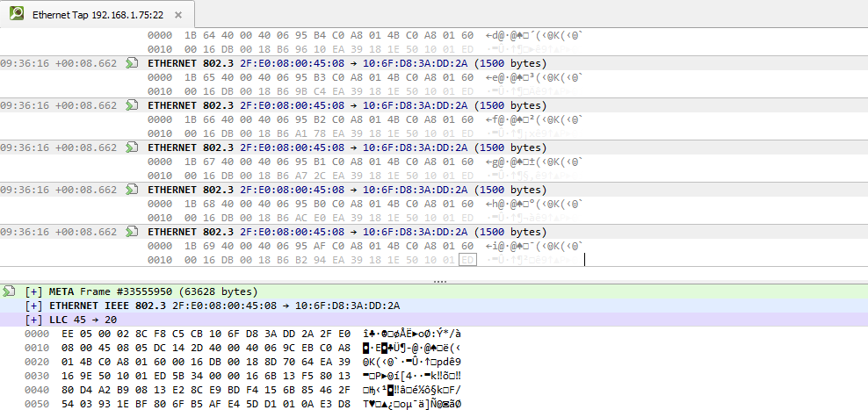Click source MAC in the ETHERNET IEEE 802.3 row
Viewport: 868px width, 410px height.
[x=224, y=306]
